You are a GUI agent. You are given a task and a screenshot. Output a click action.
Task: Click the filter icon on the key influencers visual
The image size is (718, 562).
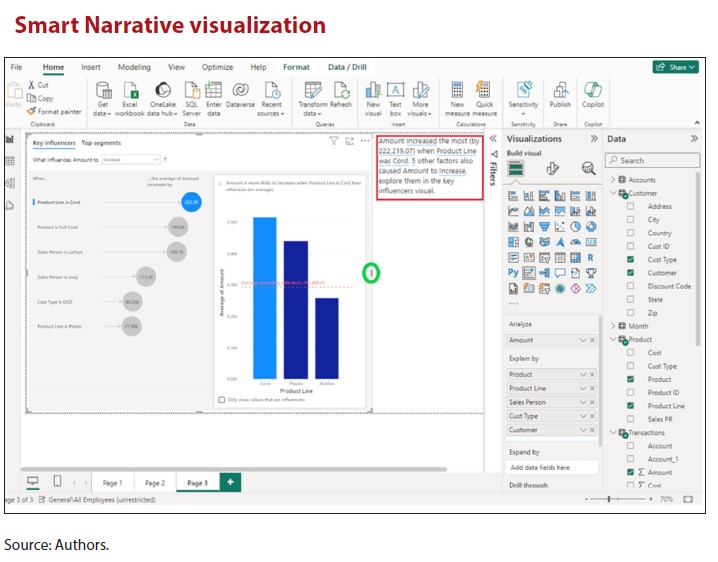pos(335,141)
